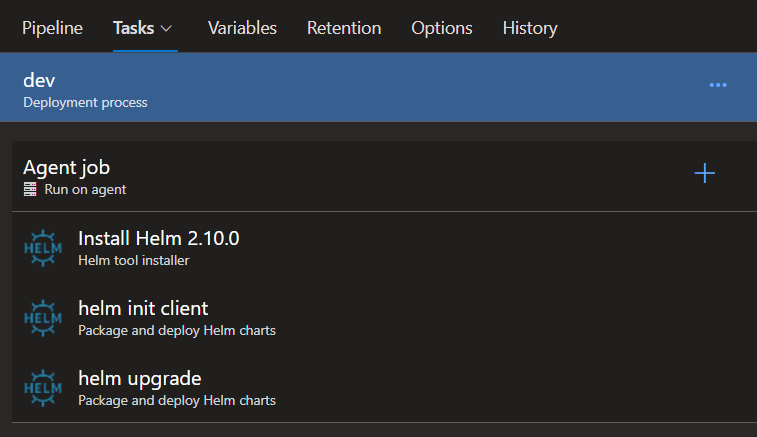Select the Options tab

442,28
